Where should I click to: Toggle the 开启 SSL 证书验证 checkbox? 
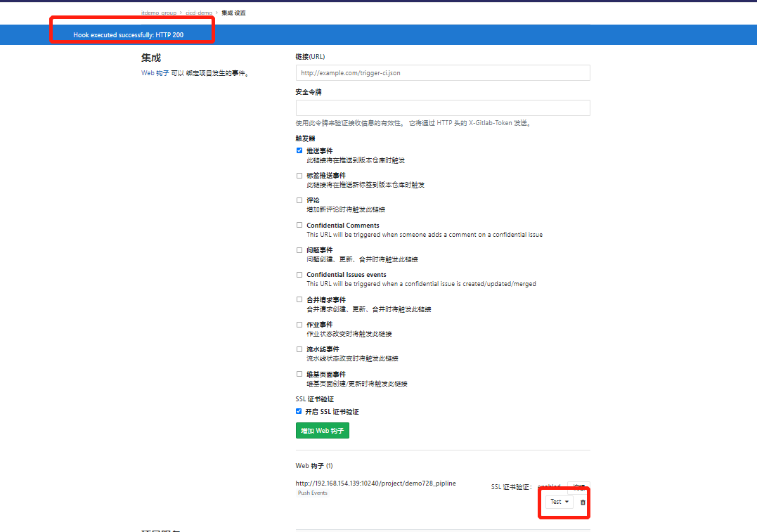coord(298,411)
